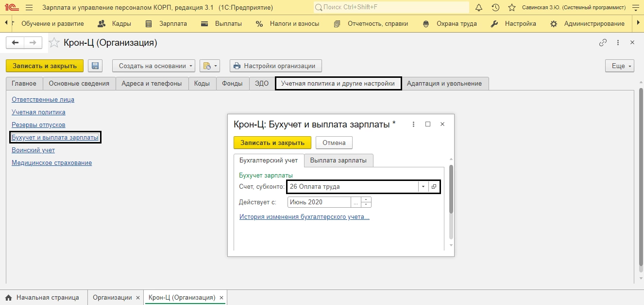Viewport: 644px width, 305px height.
Task: Expand the Счет, субконто dropdown arrow
Action: [423, 187]
